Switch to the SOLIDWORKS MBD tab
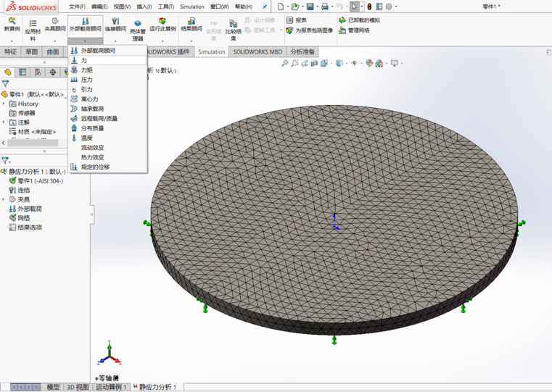This screenshot has height=392, width=552. [258, 51]
